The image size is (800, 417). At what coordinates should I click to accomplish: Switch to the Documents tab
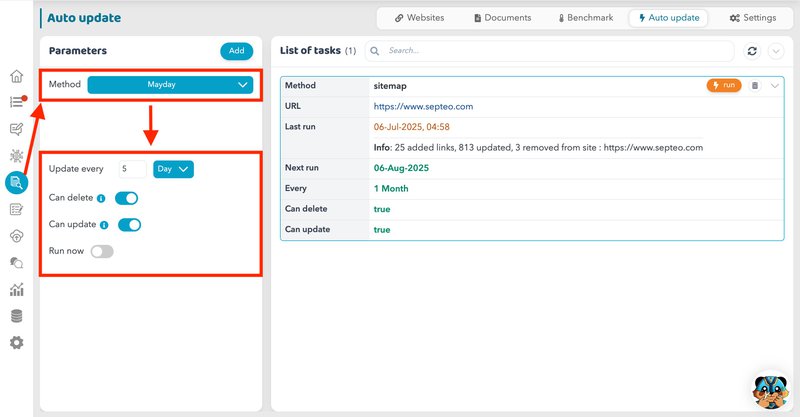tap(503, 18)
